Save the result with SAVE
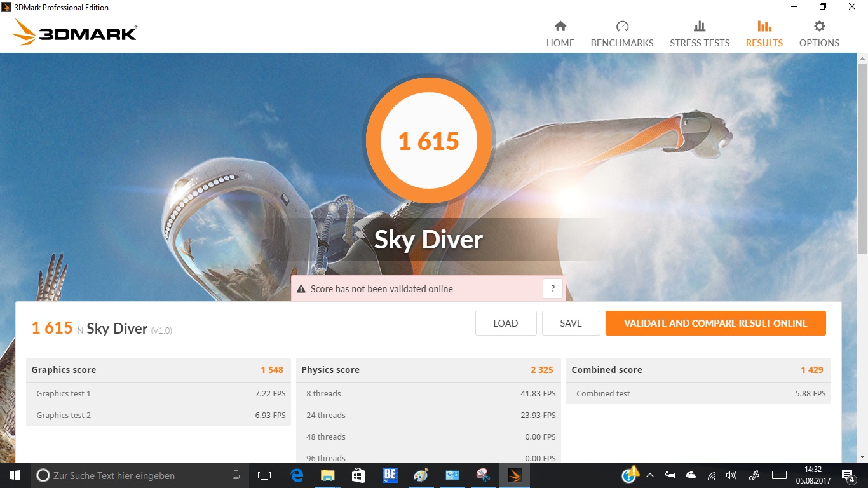868x488 pixels. tap(571, 323)
